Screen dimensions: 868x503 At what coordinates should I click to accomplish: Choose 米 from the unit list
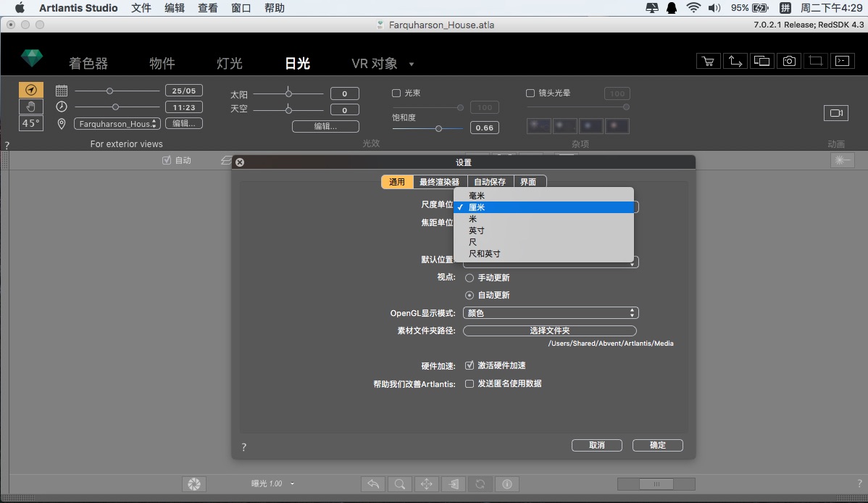pos(543,219)
